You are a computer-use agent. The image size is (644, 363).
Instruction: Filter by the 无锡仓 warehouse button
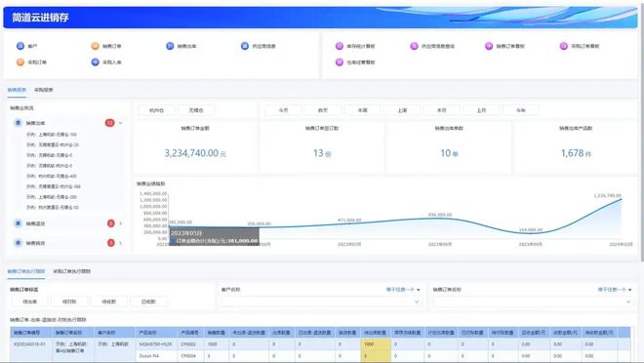point(196,110)
